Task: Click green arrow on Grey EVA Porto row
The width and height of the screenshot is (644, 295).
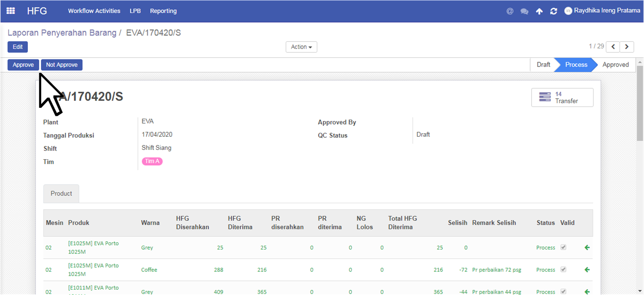Action: [x=587, y=247]
